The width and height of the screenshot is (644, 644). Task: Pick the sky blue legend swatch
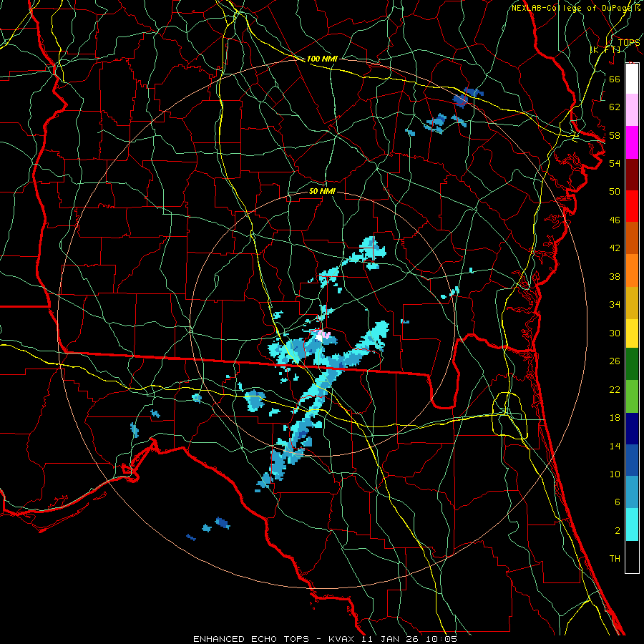tap(632, 492)
